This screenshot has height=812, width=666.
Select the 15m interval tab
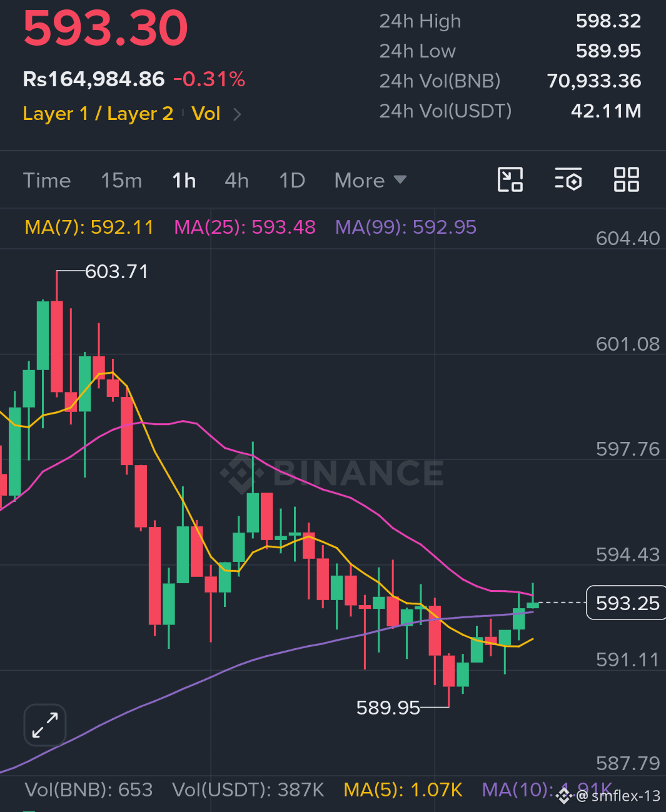[121, 181]
